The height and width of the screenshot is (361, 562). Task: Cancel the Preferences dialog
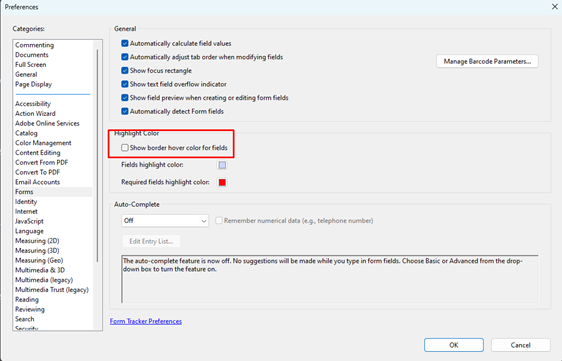click(520, 345)
